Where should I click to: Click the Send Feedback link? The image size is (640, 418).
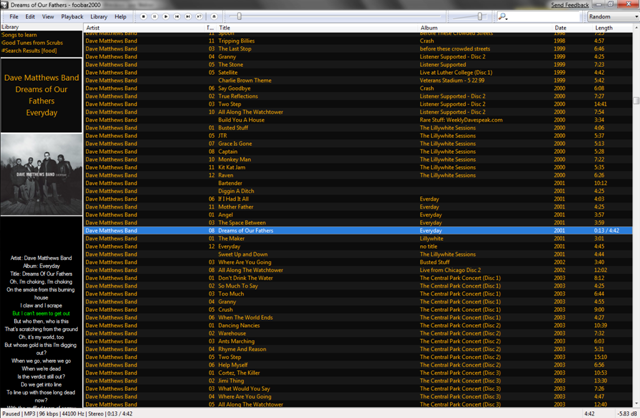point(570,5)
